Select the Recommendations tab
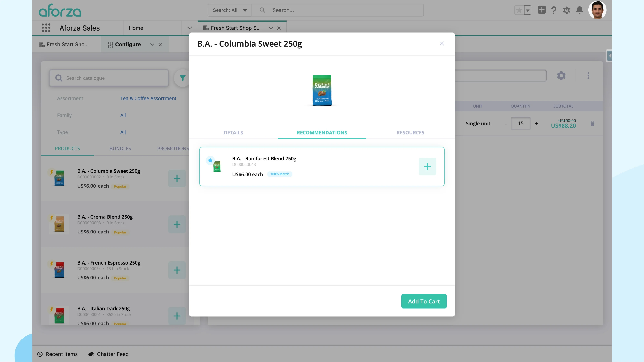644x362 pixels. 322,132
